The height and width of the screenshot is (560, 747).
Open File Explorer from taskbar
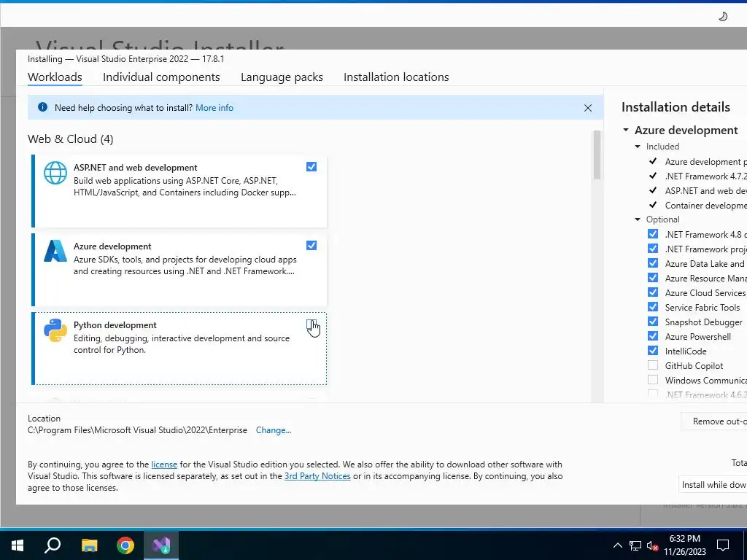click(89, 545)
